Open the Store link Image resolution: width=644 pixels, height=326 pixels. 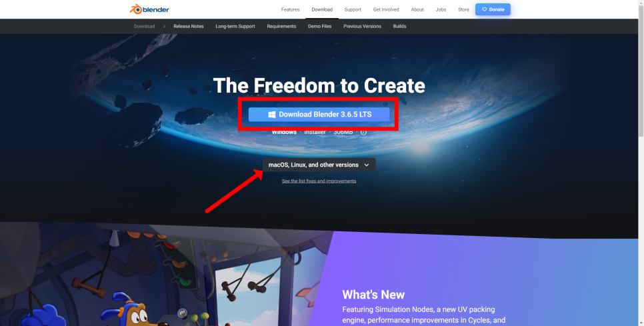click(x=463, y=9)
